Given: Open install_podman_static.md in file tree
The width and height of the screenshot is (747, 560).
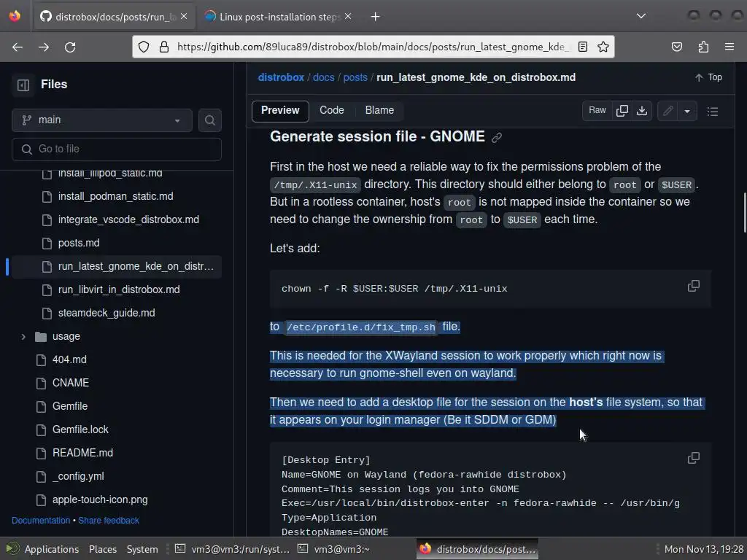Looking at the screenshot, I should [115, 196].
